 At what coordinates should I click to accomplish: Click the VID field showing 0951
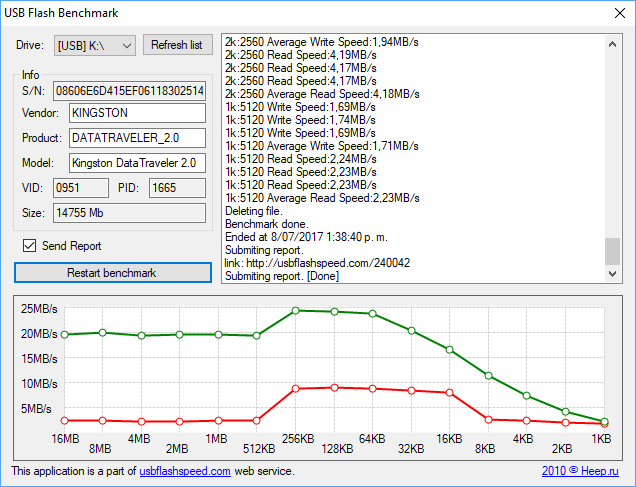(x=81, y=188)
